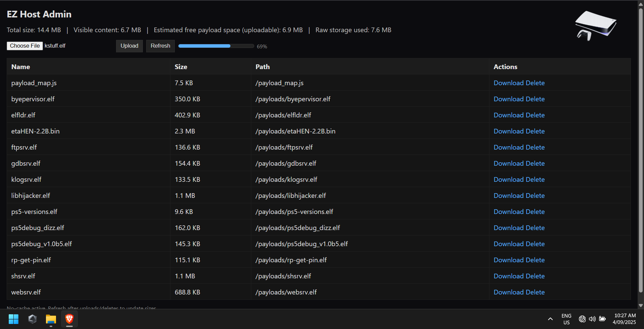Click the PS5 console image
Viewport: 644px width, 329px height.
596,26
